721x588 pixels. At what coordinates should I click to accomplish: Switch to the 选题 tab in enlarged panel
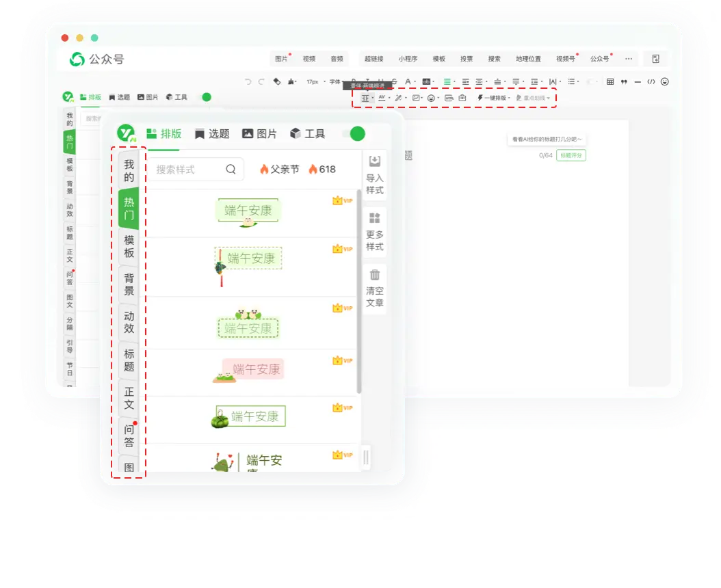(211, 134)
